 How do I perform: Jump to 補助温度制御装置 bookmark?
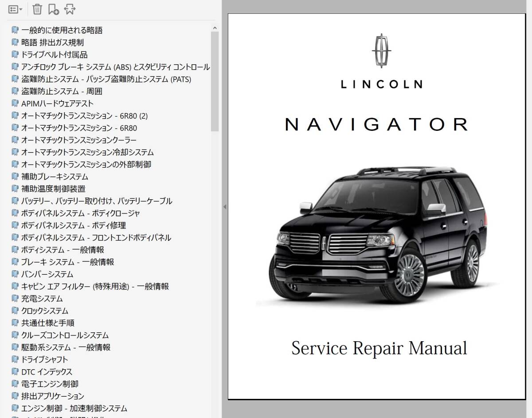(53, 189)
